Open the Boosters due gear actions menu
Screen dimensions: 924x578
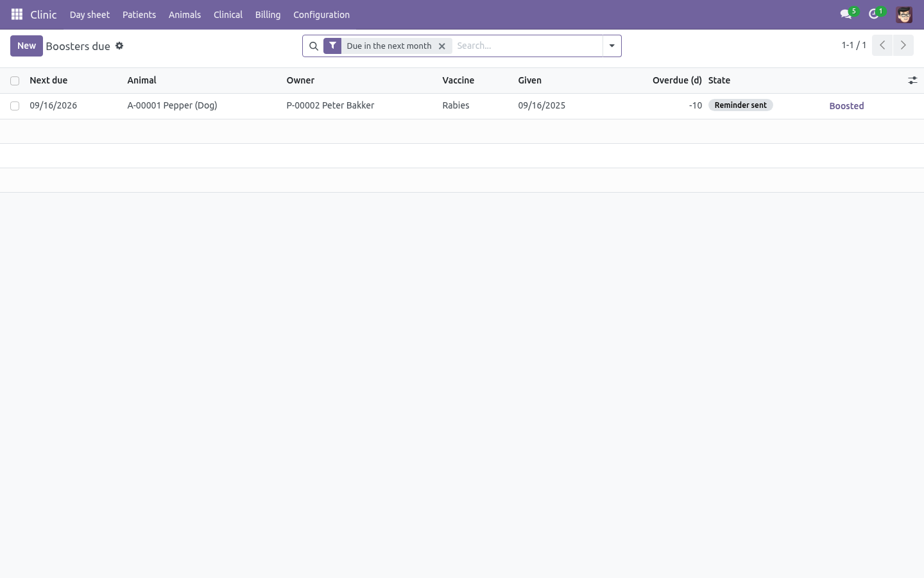[x=119, y=46]
